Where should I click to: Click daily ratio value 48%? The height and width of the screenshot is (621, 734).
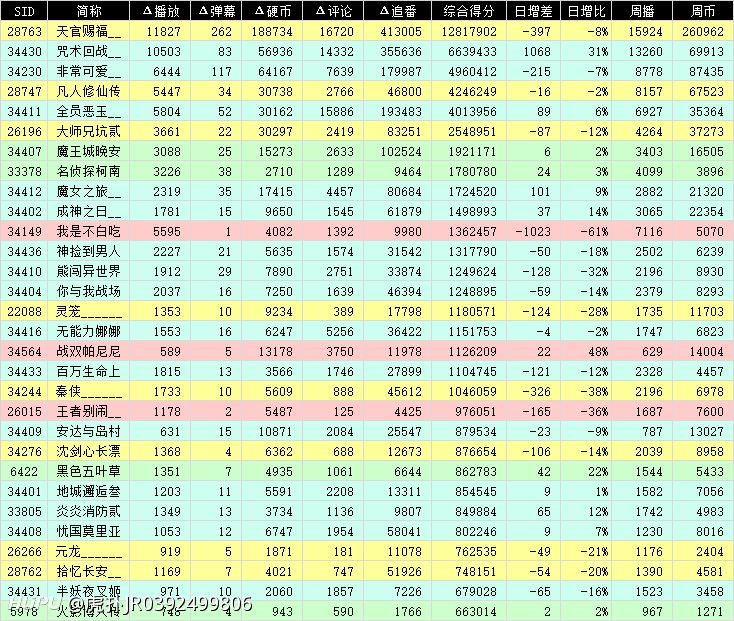pos(598,352)
